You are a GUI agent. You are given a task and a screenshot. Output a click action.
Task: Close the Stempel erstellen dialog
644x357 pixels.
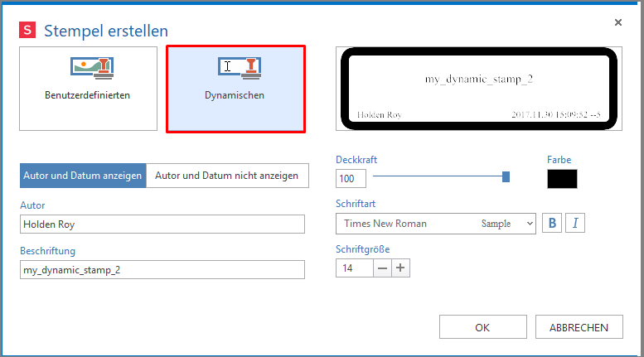(x=618, y=22)
